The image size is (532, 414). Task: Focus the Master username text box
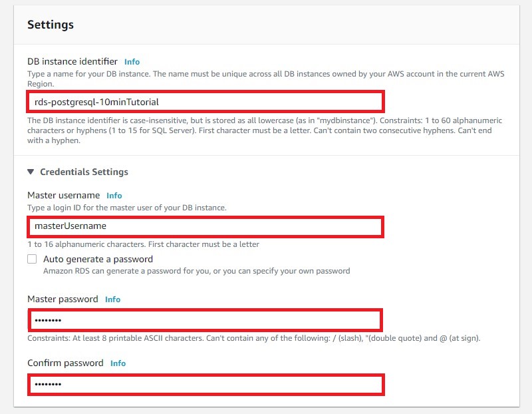tap(205, 226)
